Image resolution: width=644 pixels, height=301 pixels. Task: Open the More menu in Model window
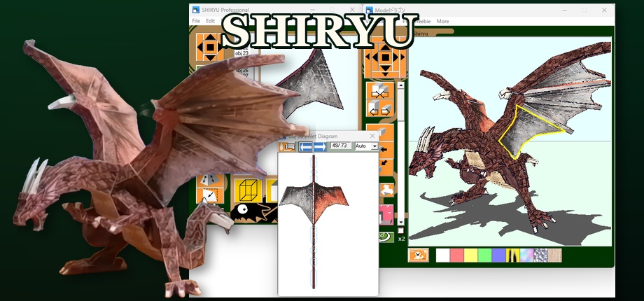(x=442, y=22)
